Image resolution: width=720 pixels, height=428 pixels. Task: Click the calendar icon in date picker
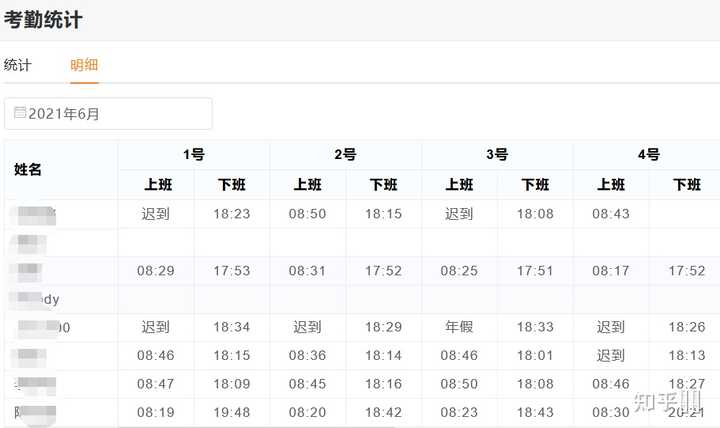[20, 113]
